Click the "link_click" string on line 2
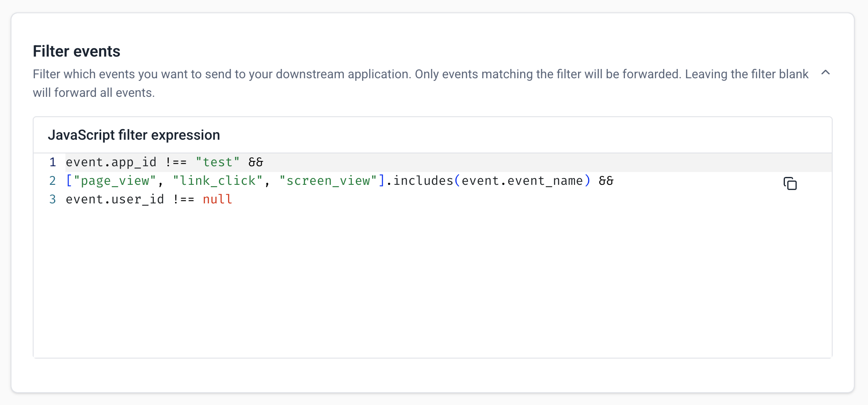The height and width of the screenshot is (405, 868). 217,181
